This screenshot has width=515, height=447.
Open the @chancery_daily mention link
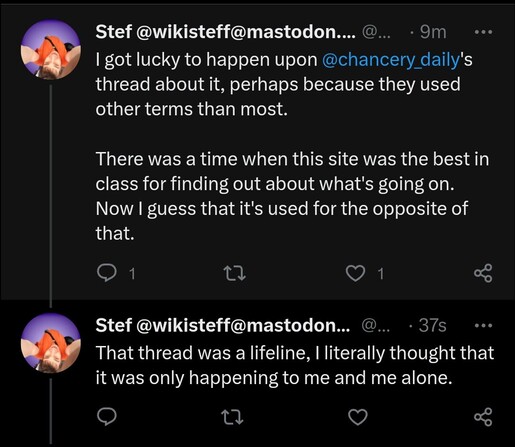(391, 60)
